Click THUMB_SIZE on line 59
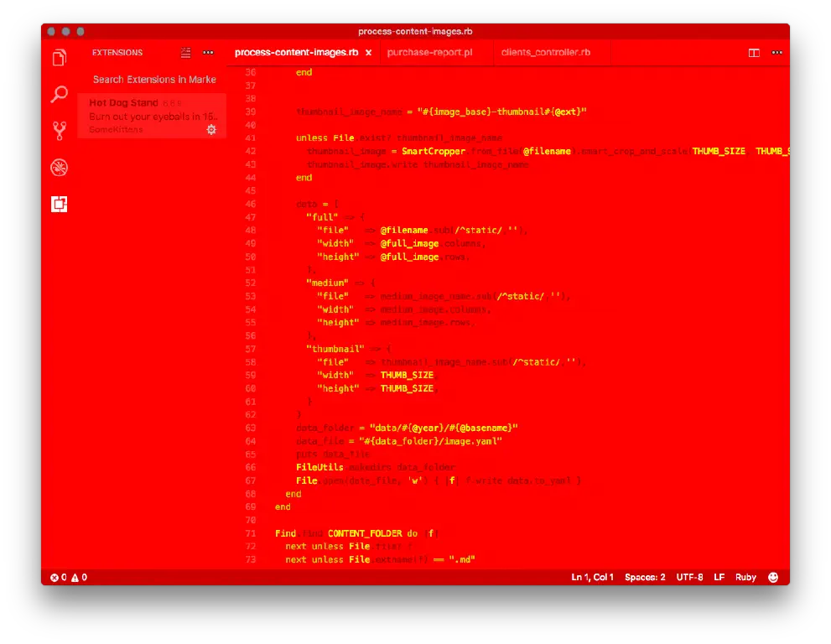The image size is (831, 644). [407, 376]
